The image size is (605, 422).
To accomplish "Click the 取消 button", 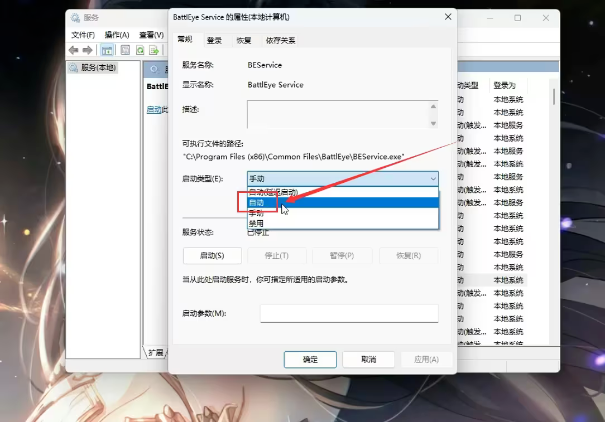I will click(368, 360).
